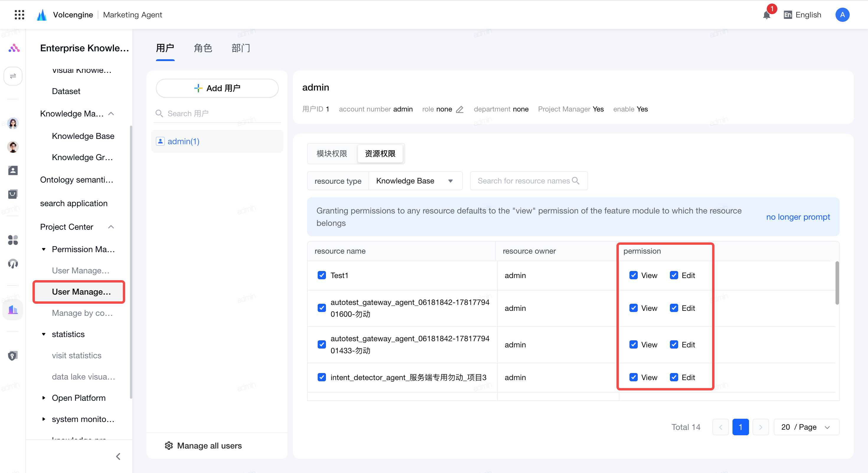Open the app grid launcher icon

[19, 14]
